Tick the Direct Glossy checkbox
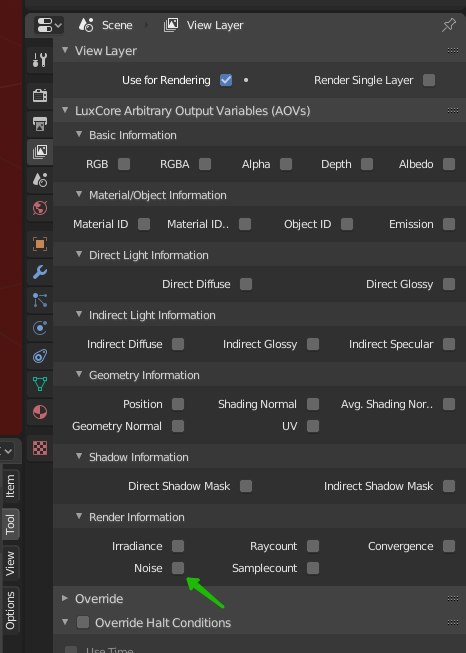Viewport: 466px width, 653px height. [449, 284]
